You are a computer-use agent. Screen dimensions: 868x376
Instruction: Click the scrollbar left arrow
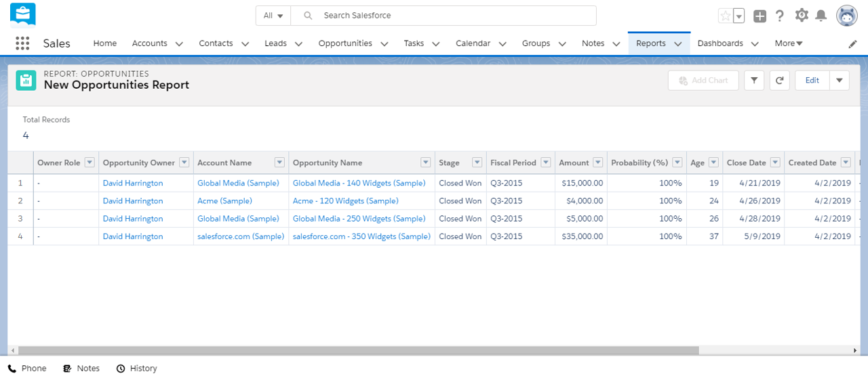pos(12,350)
